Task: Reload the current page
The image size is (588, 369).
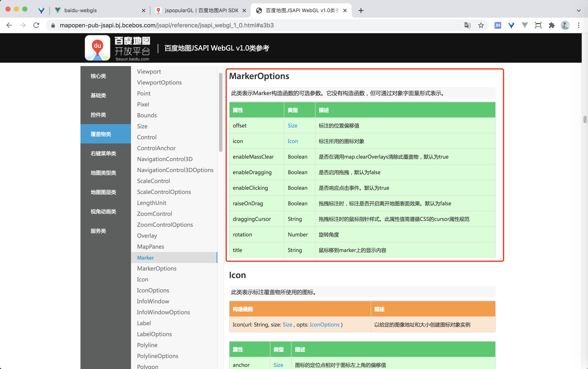Action: click(x=36, y=25)
